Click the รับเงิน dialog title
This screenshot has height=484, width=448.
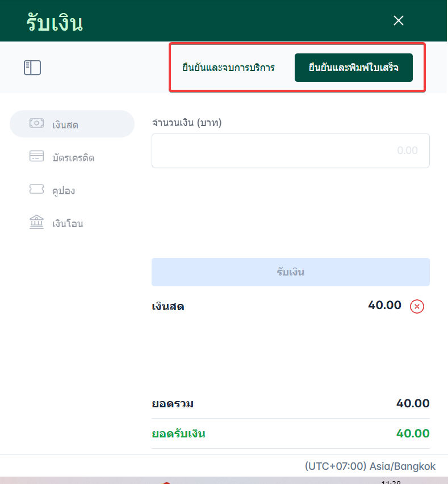point(55,23)
